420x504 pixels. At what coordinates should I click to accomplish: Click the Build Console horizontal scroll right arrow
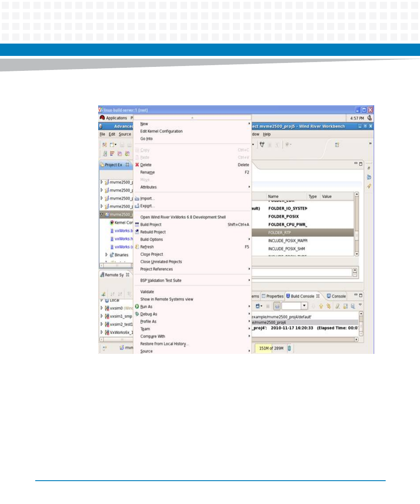click(x=356, y=339)
